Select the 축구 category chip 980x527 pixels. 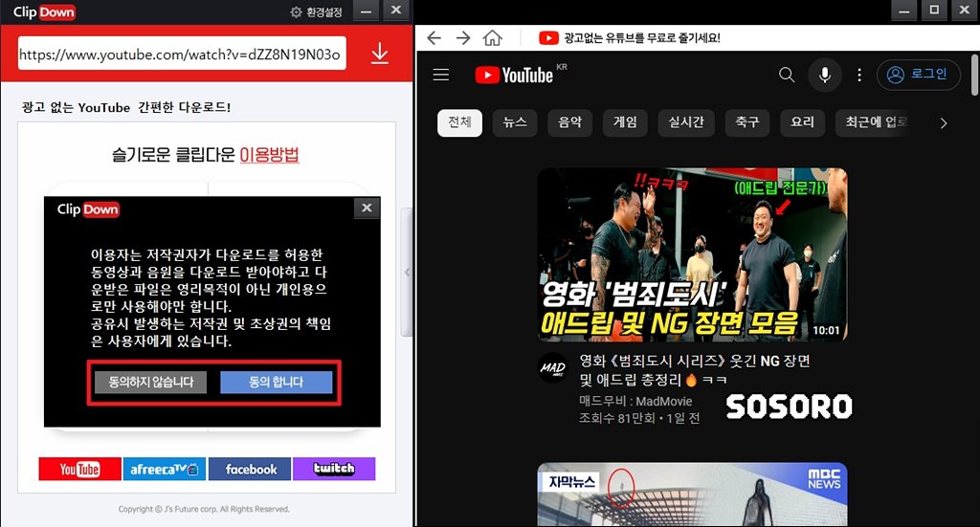(x=746, y=122)
